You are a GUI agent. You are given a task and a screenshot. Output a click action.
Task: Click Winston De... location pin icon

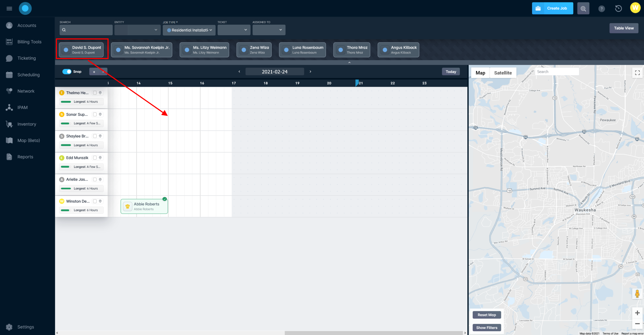[100, 201]
